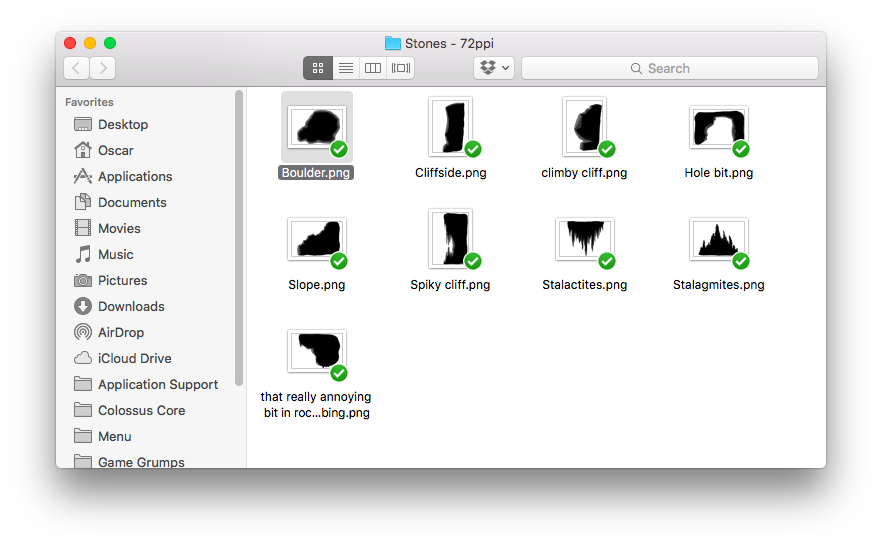Switch to column view mode
Screen dimensions: 882x548
tap(373, 68)
